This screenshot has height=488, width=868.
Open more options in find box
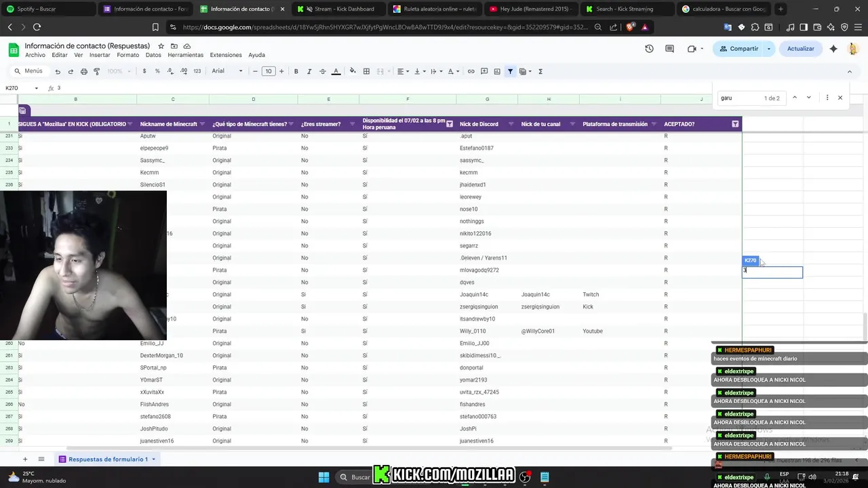[x=827, y=98]
